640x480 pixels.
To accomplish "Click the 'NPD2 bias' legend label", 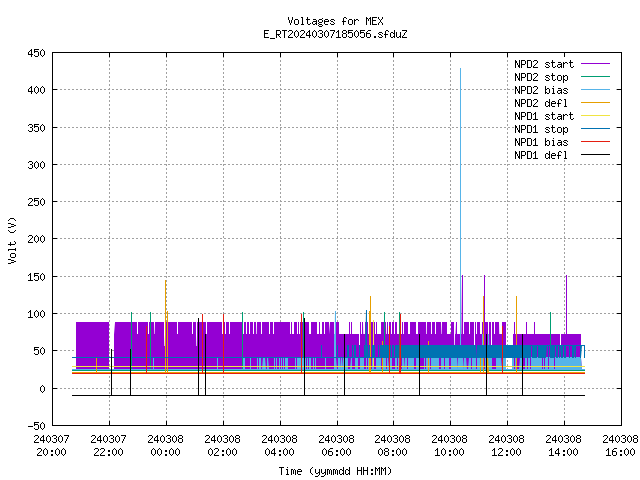I will coord(541,90).
